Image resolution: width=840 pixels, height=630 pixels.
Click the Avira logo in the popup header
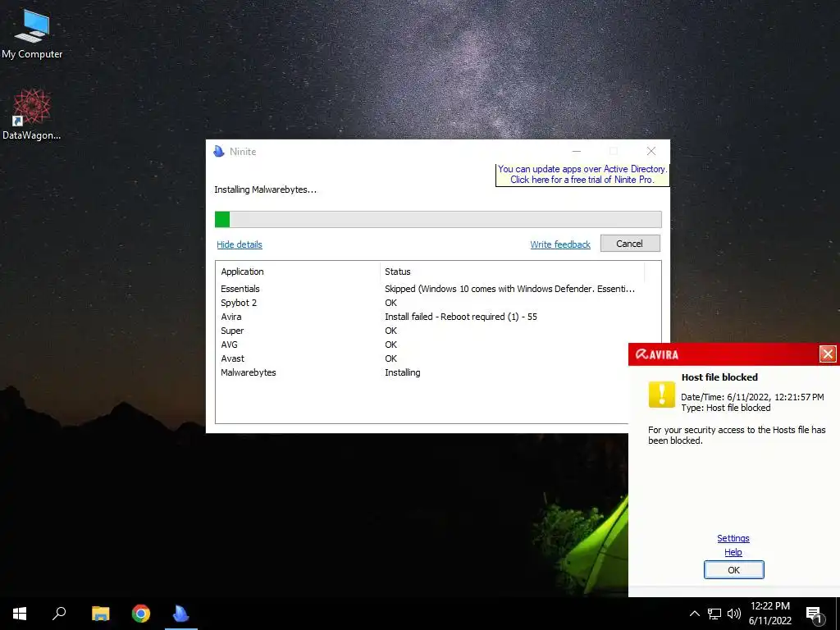point(657,354)
